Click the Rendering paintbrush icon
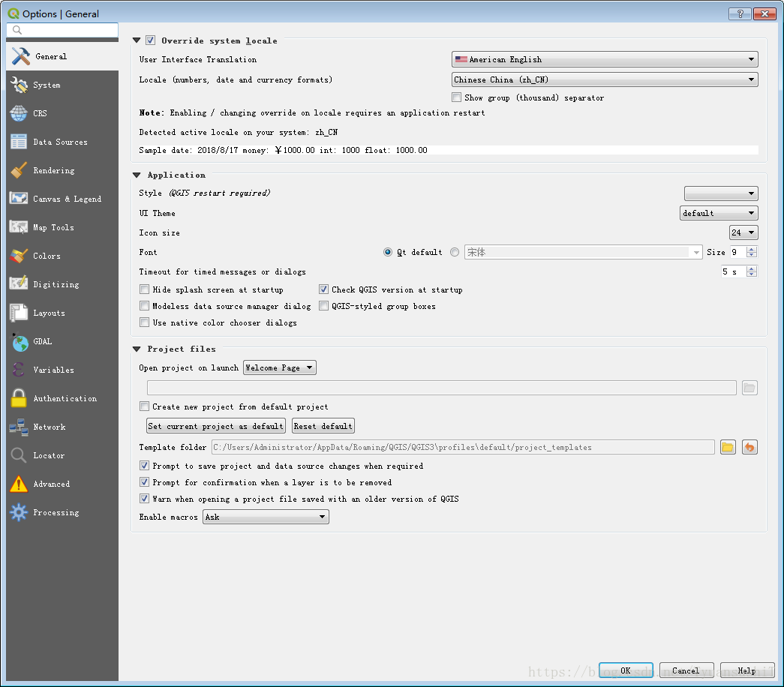This screenshot has height=687, width=784. [19, 170]
